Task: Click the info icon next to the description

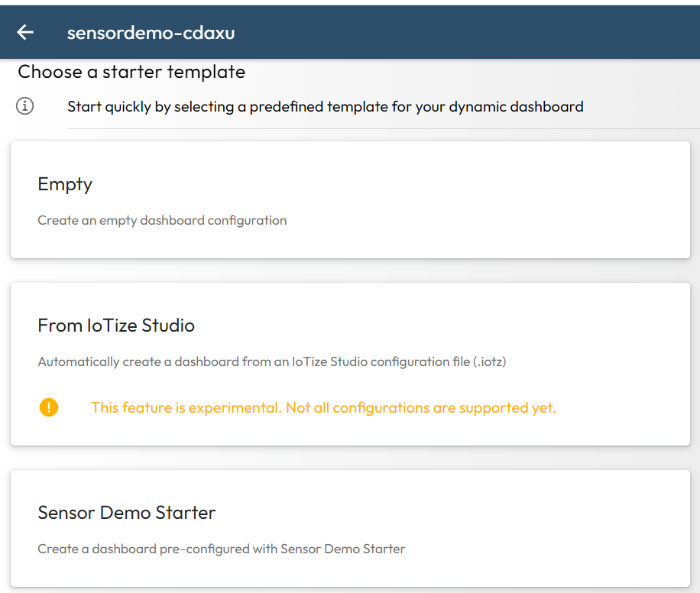Action: [x=24, y=106]
